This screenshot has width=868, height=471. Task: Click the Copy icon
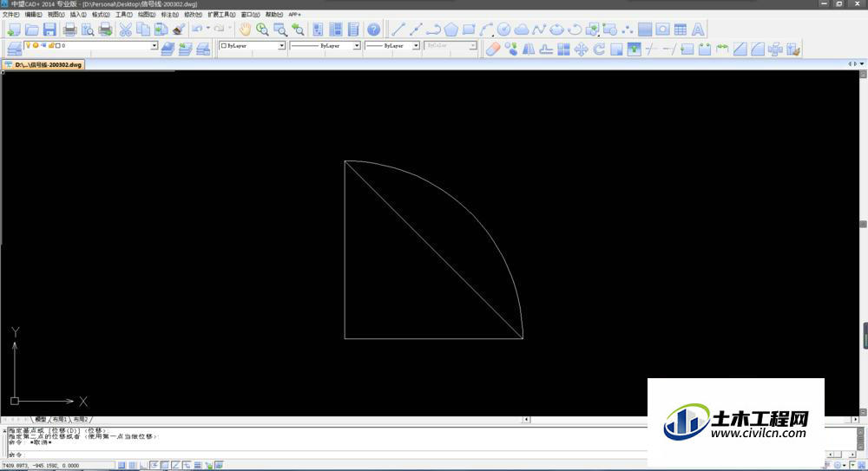[143, 29]
